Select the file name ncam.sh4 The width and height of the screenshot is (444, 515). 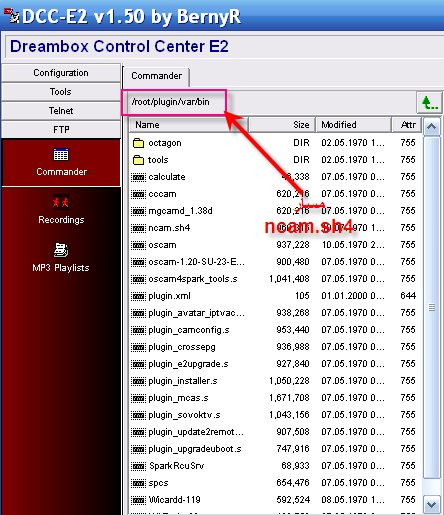pos(169,228)
